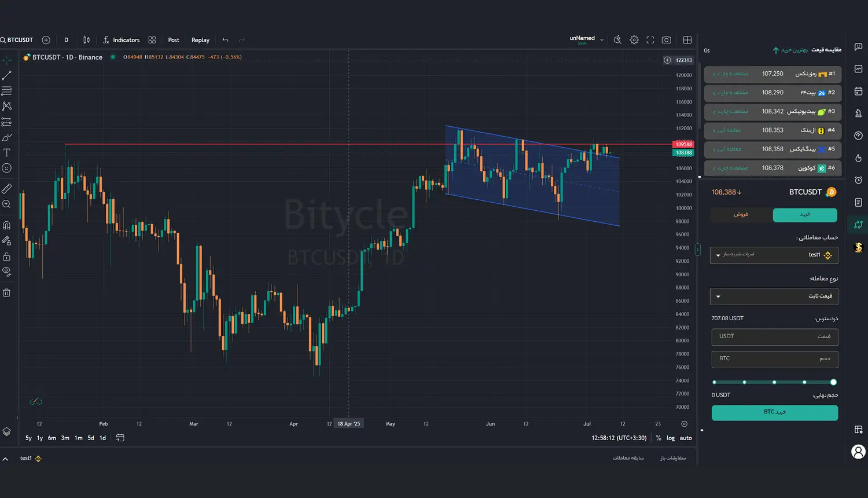Viewport: 868px width, 498px height.
Task: Click the last point on volume slider
Action: pyautogui.click(x=833, y=382)
